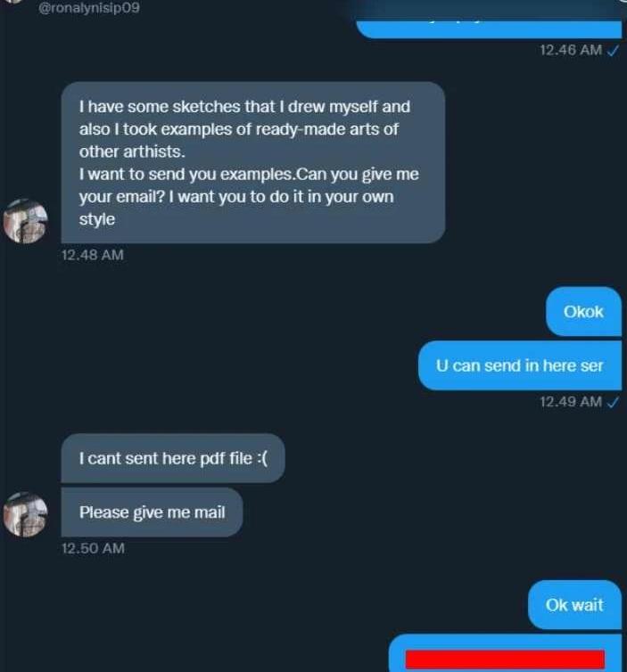Select the "U can send in here ser" bubble
The height and width of the screenshot is (672, 627).
tap(519, 365)
